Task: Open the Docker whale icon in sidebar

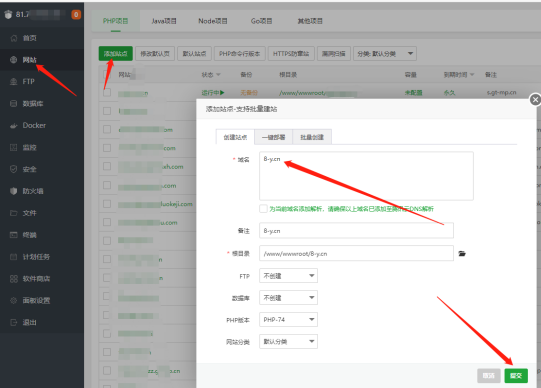Action: (x=13, y=126)
